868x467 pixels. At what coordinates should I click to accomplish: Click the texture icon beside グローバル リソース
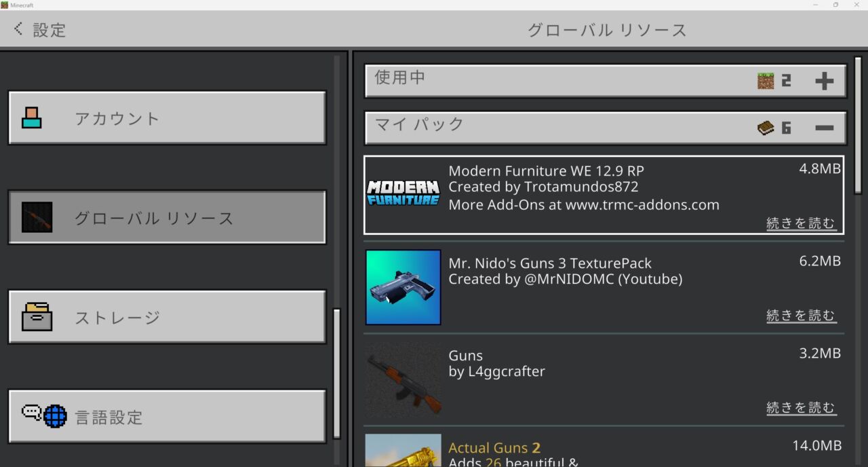tap(37, 217)
